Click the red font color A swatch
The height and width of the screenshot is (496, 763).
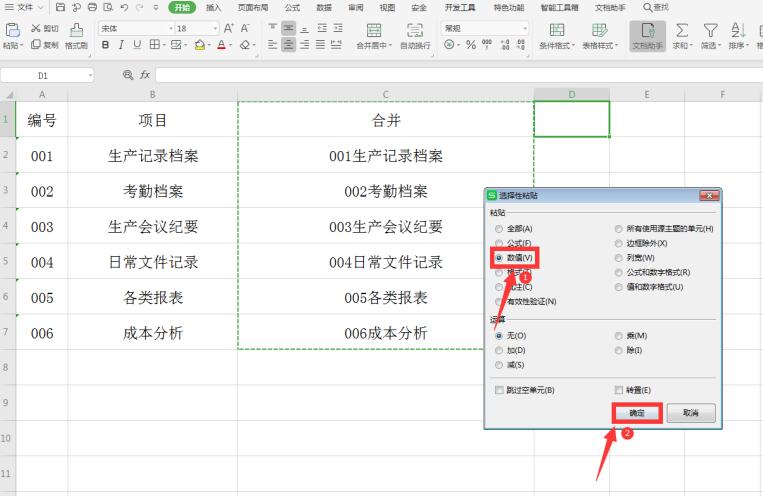tap(222, 45)
